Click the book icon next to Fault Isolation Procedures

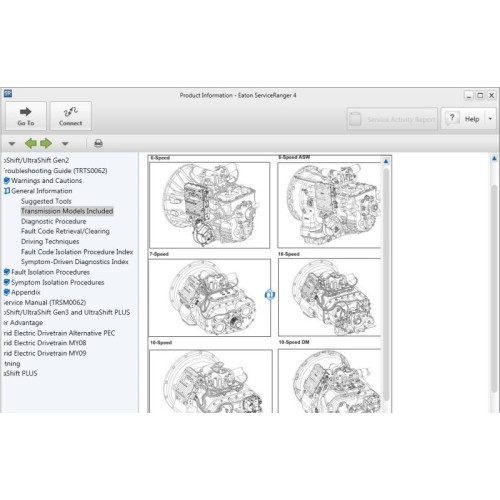tap(7, 272)
